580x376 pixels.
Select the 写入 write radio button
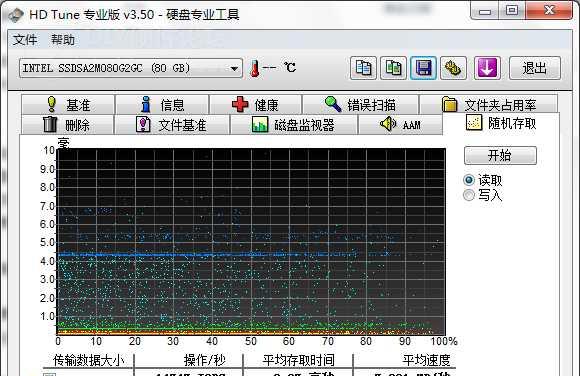469,195
